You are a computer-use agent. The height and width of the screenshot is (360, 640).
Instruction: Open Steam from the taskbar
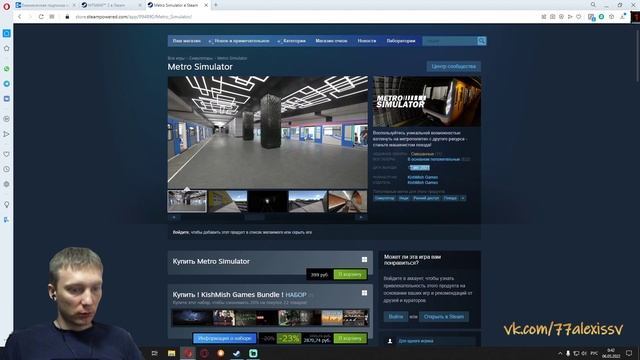(236, 353)
